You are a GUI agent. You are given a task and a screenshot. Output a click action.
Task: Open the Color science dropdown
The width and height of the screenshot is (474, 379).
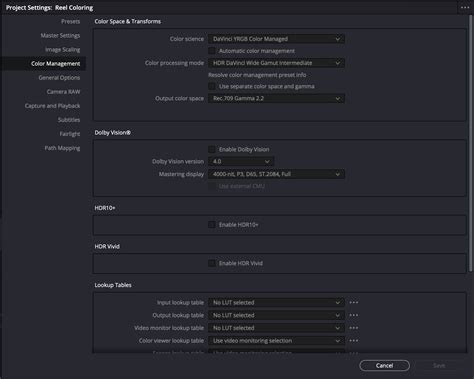pyautogui.click(x=276, y=39)
